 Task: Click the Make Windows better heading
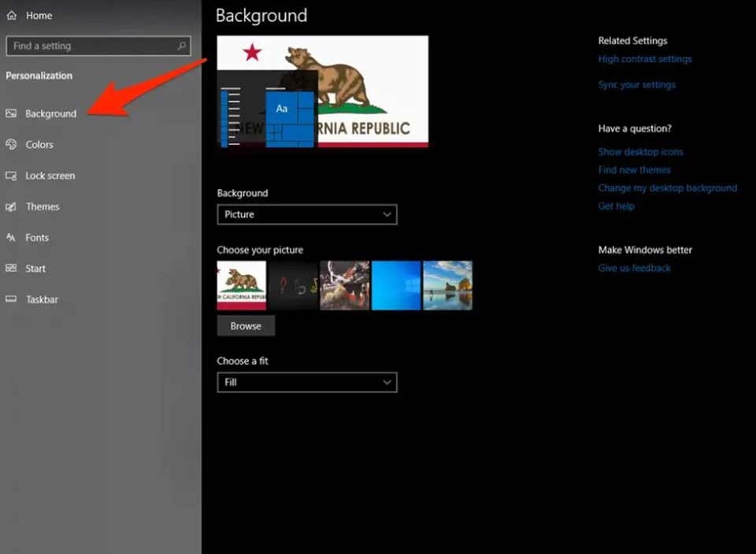(x=645, y=250)
